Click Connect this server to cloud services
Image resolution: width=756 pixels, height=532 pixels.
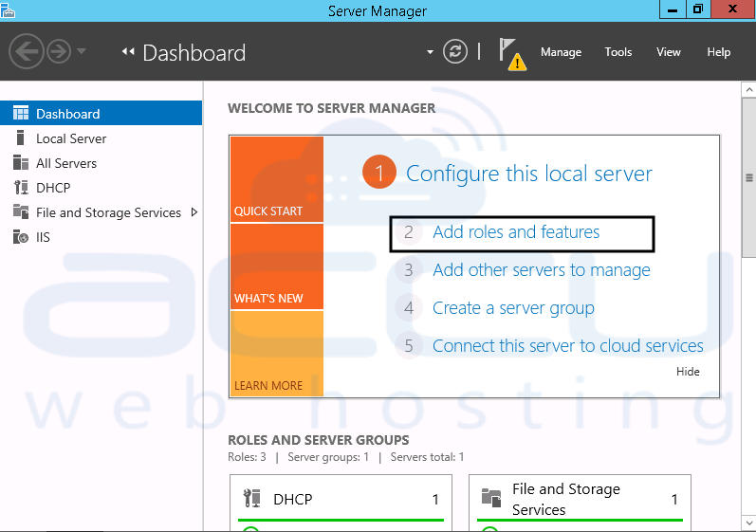567,346
